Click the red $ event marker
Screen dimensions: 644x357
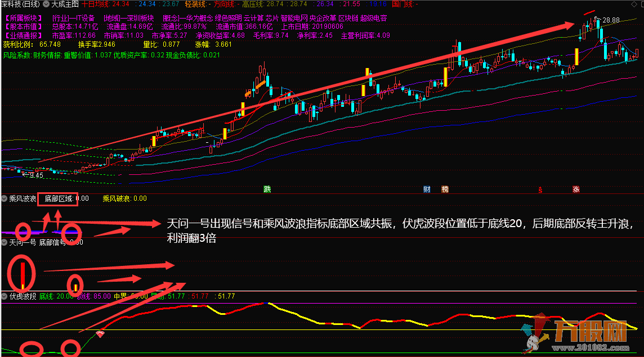(x=540, y=189)
